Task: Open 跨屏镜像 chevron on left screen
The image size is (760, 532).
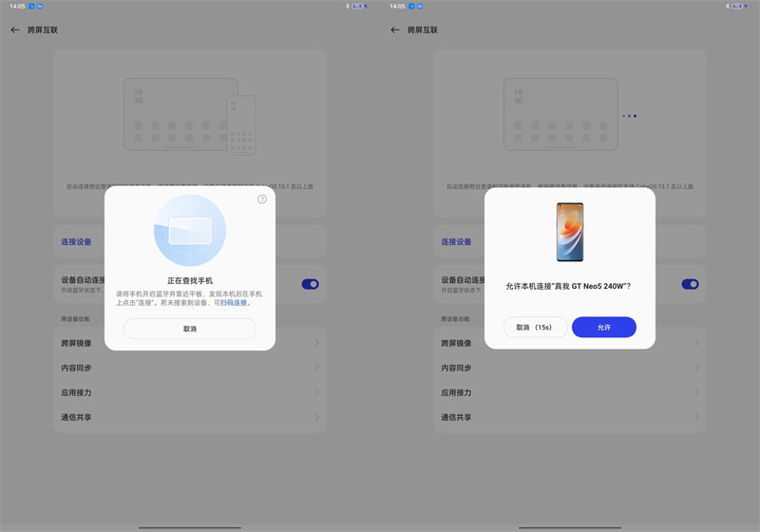Action: pyautogui.click(x=316, y=343)
